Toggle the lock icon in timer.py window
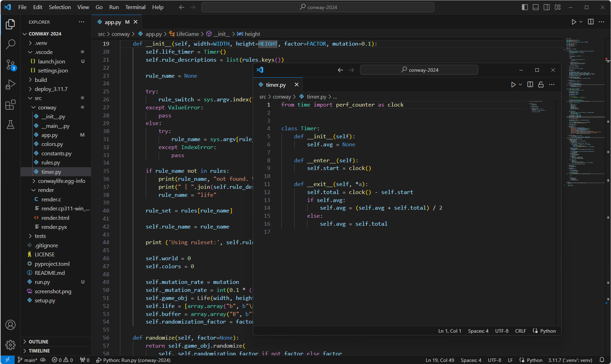Viewport: 611px width, 364px height. pyautogui.click(x=541, y=85)
